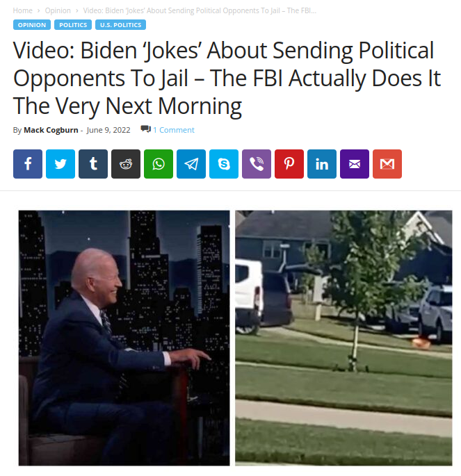The image size is (461, 476).
Task: Go to Opinion breadcrumb link
Action: (58, 10)
